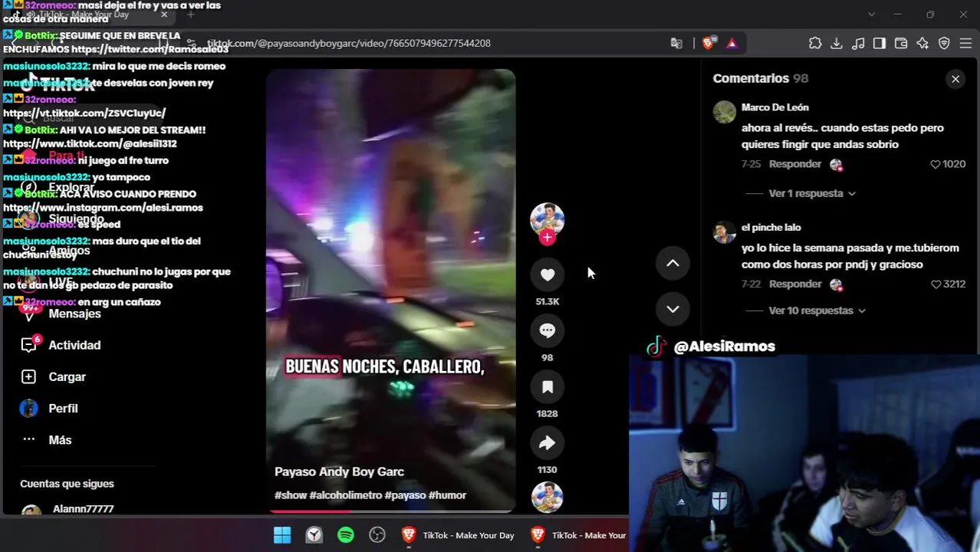Open Actividad in TikTok sidebar

tap(74, 345)
